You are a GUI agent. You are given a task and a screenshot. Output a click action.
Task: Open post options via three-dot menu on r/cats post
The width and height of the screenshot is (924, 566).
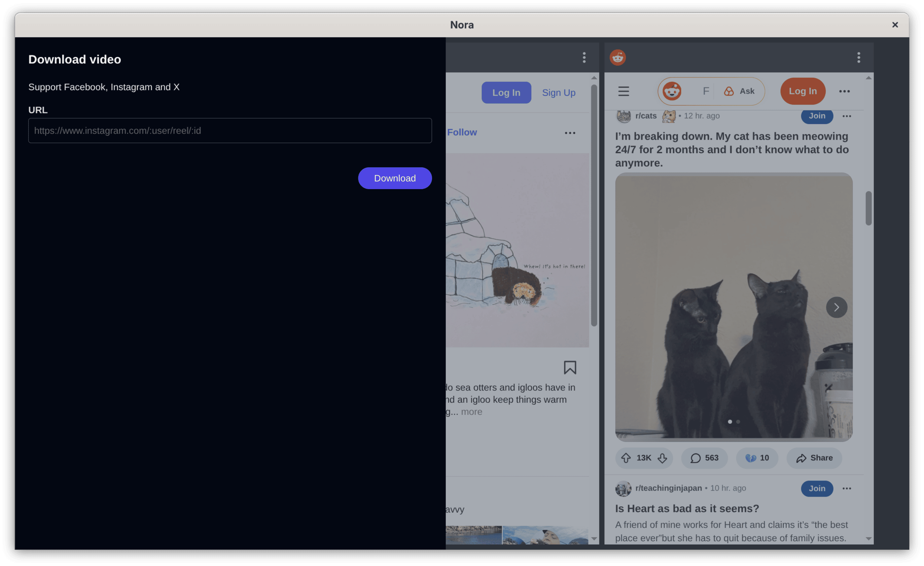click(x=847, y=116)
